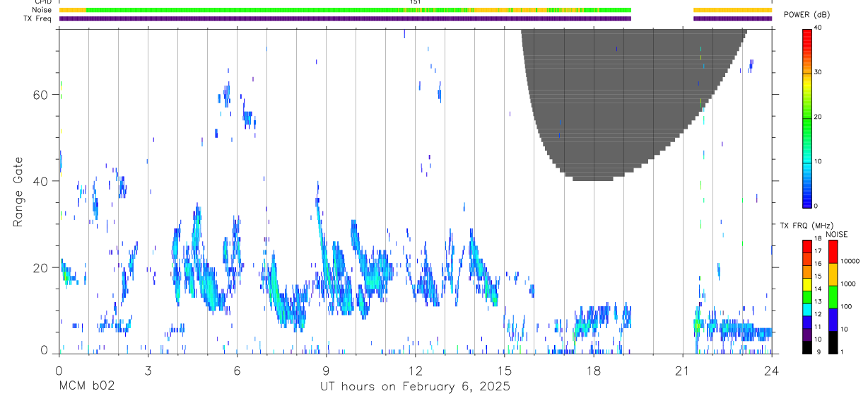
Task: Click the "40" tick on the Range Gate axis
Action: tap(41, 181)
